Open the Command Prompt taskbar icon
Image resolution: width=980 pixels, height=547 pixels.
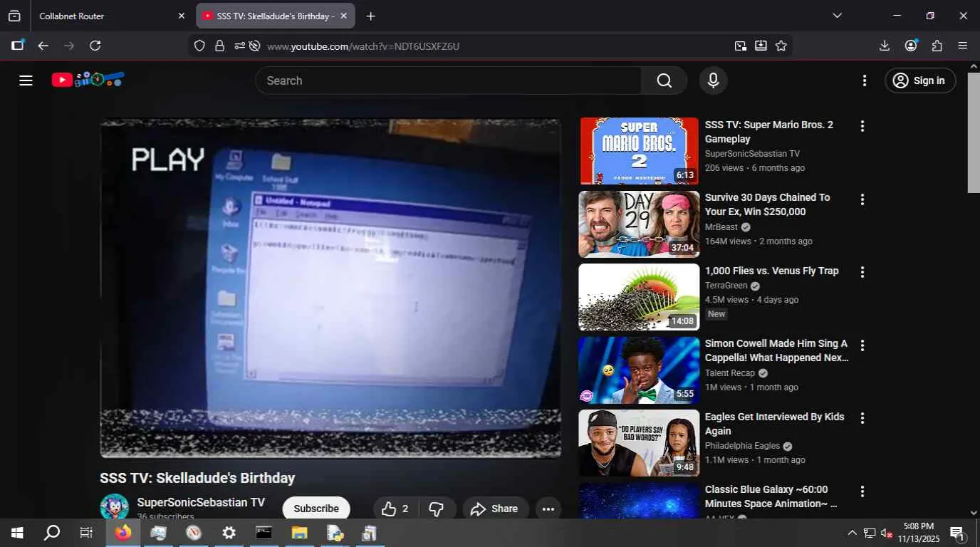click(x=264, y=532)
